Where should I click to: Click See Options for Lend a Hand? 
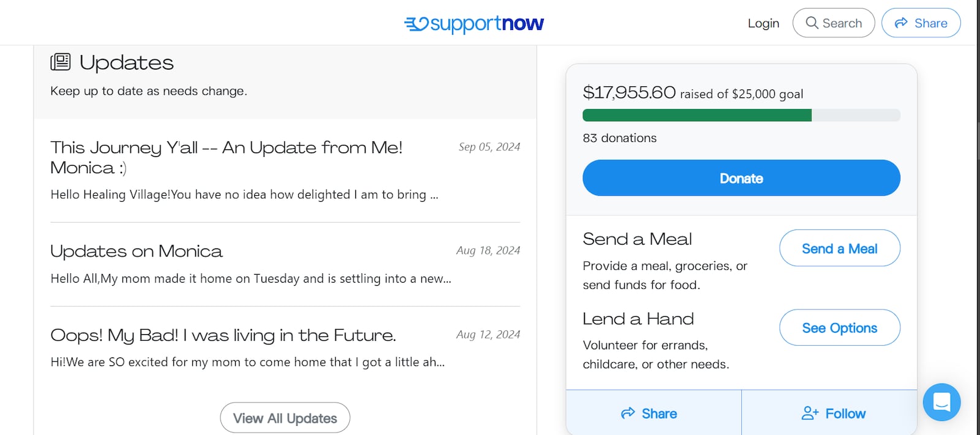click(839, 328)
